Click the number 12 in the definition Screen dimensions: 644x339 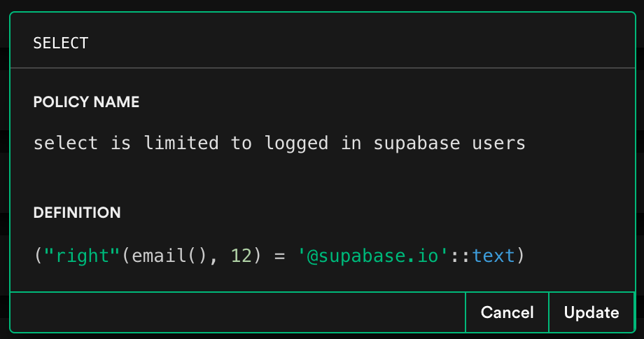click(240, 256)
